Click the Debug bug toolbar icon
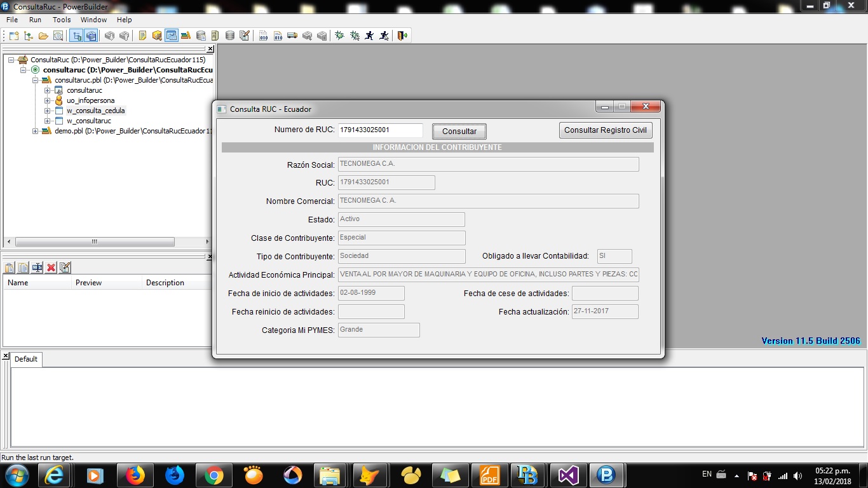Screen dimensions: 868x488 point(340,36)
